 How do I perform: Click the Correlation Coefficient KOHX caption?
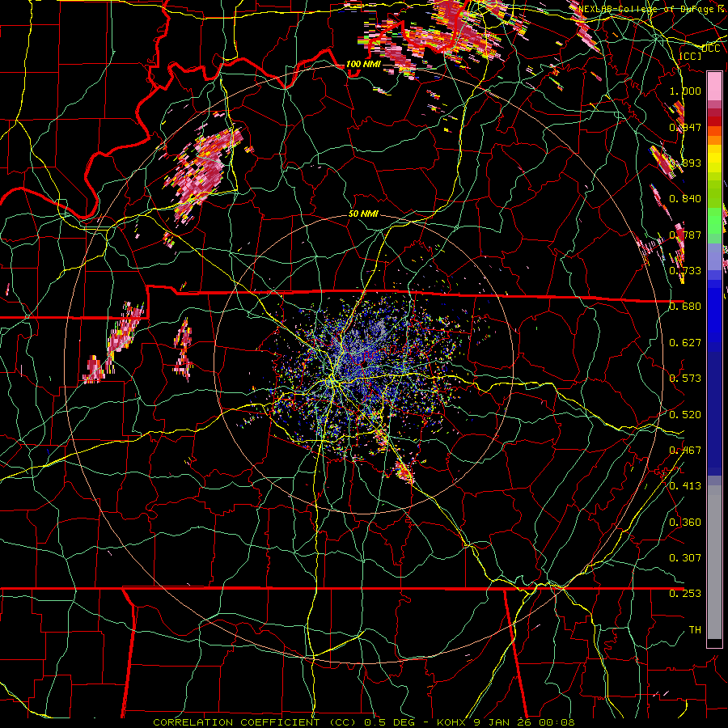(363, 722)
